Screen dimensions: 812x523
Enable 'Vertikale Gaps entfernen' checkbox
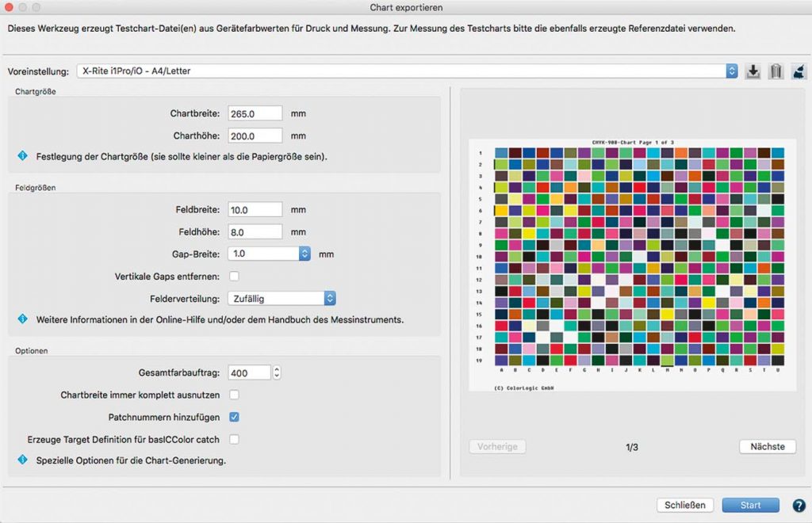(234, 276)
